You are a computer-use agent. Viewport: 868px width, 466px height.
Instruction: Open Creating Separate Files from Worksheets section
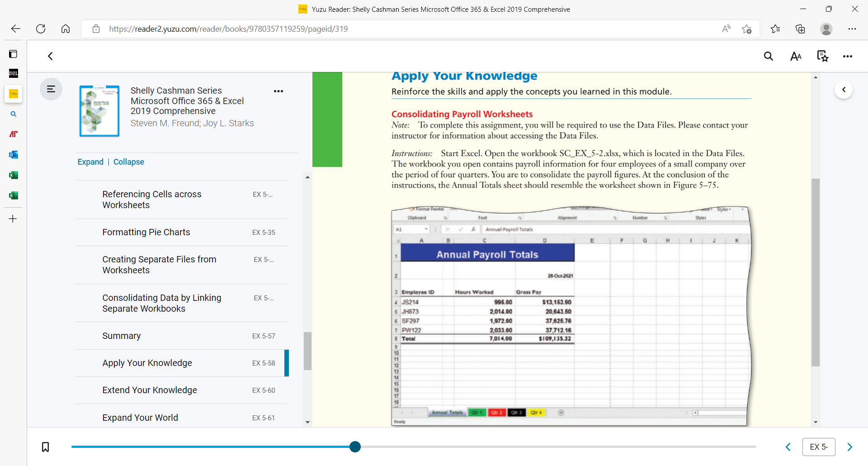[182, 265]
